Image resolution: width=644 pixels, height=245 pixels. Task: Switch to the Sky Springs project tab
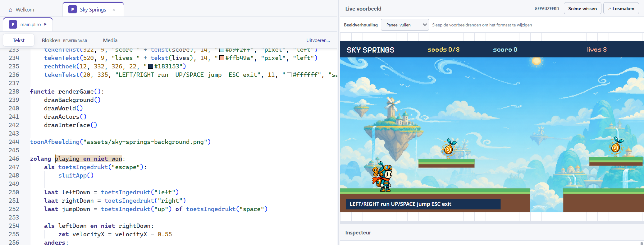(93, 10)
